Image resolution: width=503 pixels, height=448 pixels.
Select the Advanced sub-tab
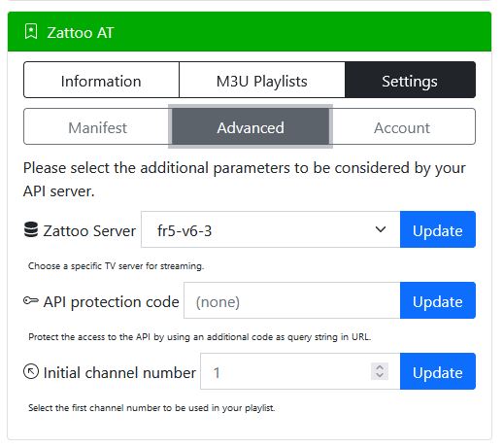point(251,126)
